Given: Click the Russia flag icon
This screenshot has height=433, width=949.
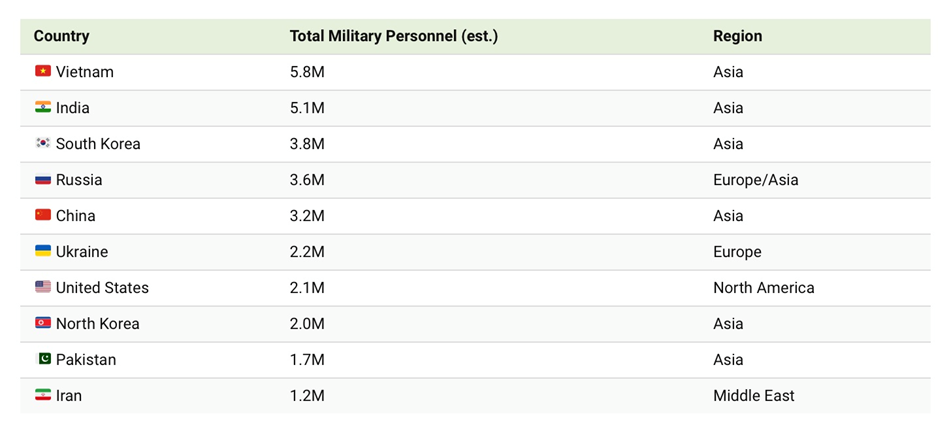Looking at the screenshot, I should coord(43,180).
